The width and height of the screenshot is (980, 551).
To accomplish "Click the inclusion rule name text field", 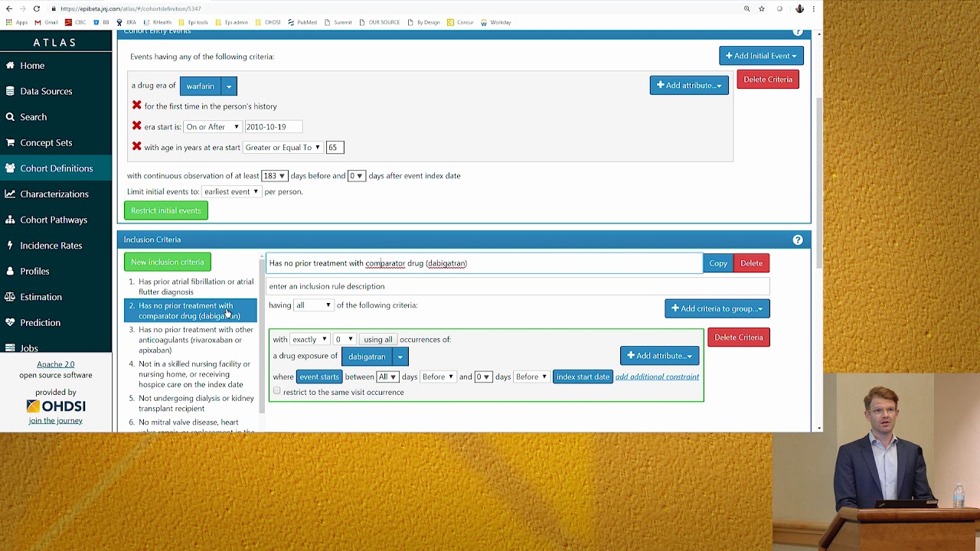I will point(484,263).
